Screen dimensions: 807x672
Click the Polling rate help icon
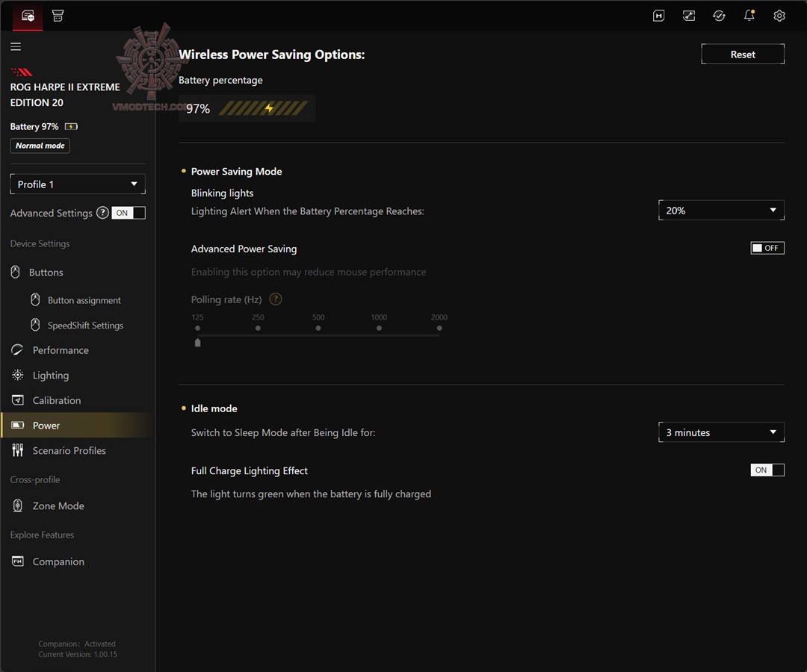(276, 299)
